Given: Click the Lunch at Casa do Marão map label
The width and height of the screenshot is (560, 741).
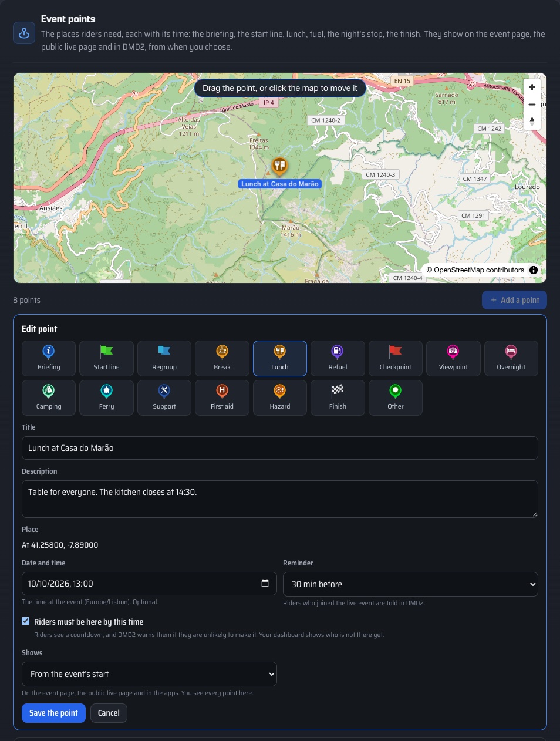Looking at the screenshot, I should pos(280,184).
